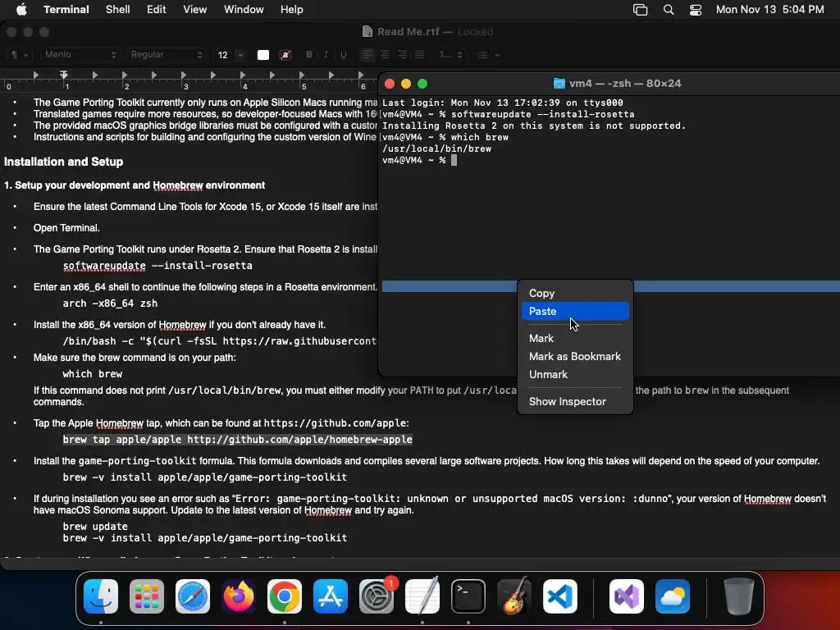Zoom the Terminal window green button
Screen dimensions: 840x630
(x=422, y=84)
